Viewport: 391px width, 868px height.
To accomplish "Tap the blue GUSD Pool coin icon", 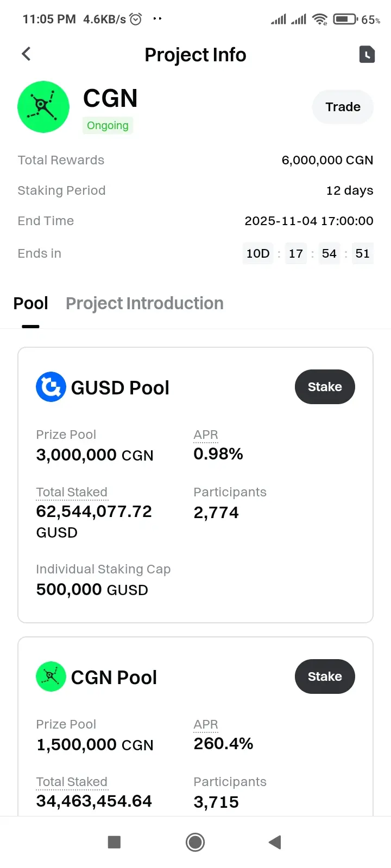I will tap(51, 387).
